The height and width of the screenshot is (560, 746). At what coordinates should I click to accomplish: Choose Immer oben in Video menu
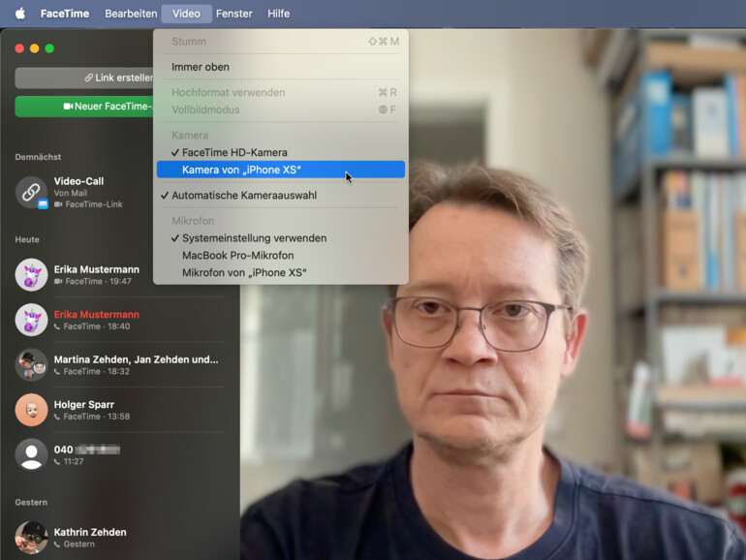tap(281, 67)
